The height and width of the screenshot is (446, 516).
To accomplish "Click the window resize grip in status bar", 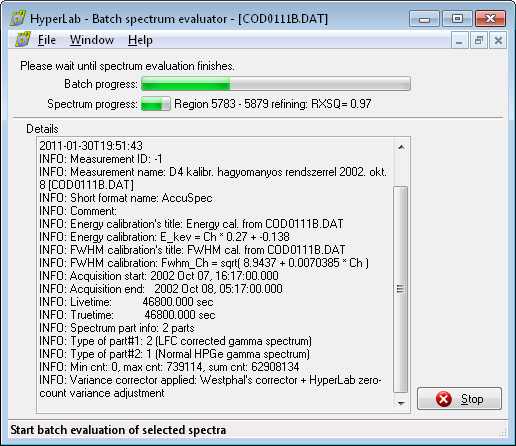I will 502,432.
